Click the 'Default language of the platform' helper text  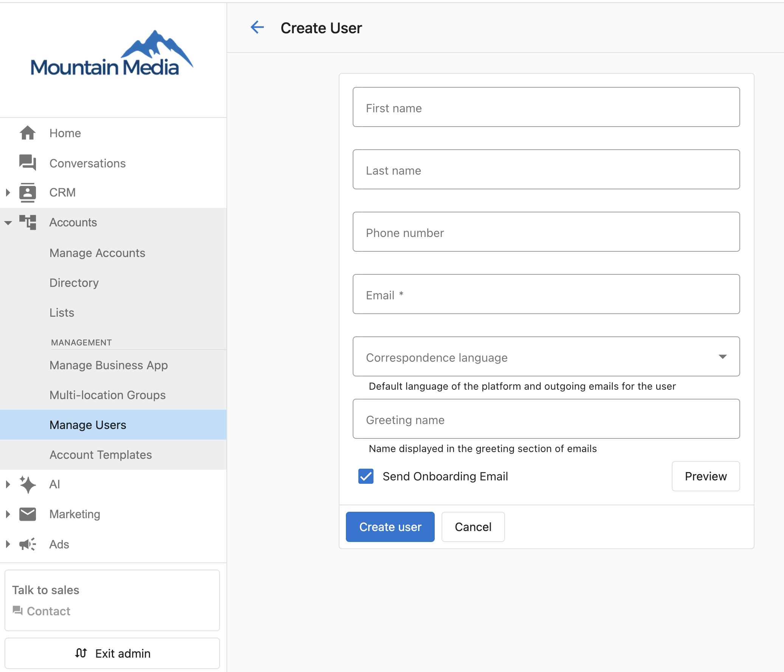(x=522, y=386)
